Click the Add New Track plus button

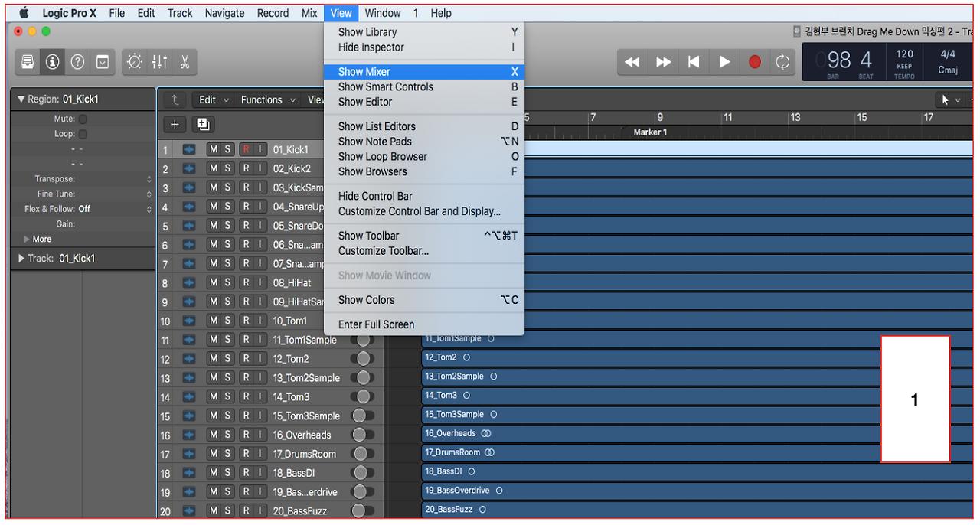[175, 124]
